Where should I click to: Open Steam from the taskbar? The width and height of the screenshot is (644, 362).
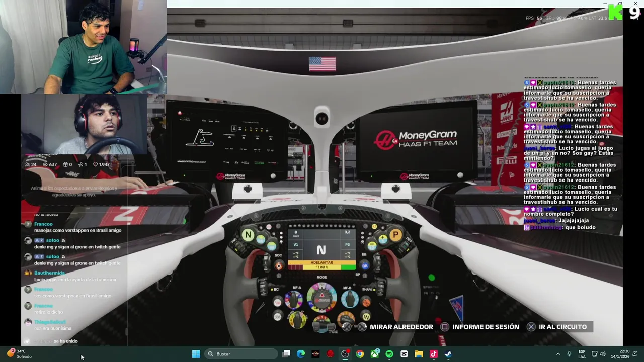(448, 354)
